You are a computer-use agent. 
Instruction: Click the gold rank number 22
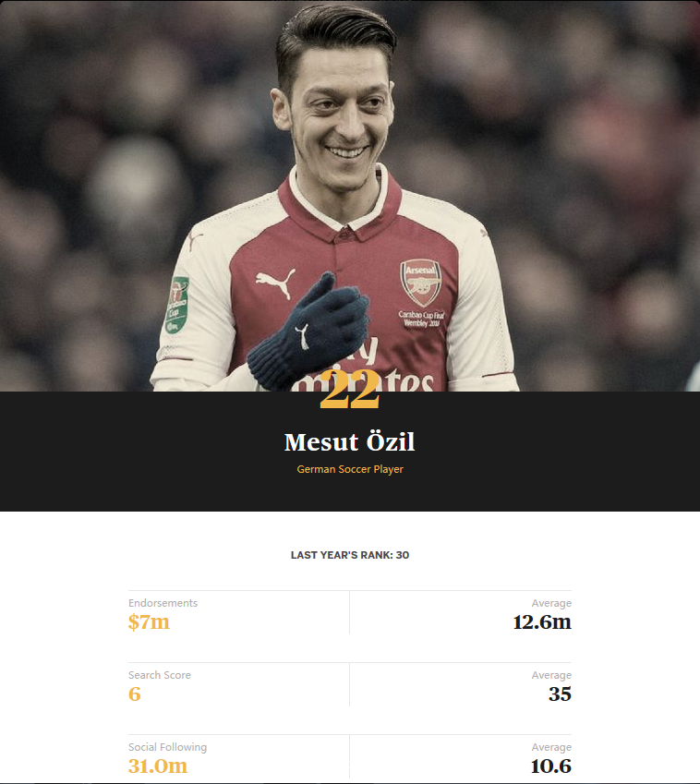pos(349,389)
